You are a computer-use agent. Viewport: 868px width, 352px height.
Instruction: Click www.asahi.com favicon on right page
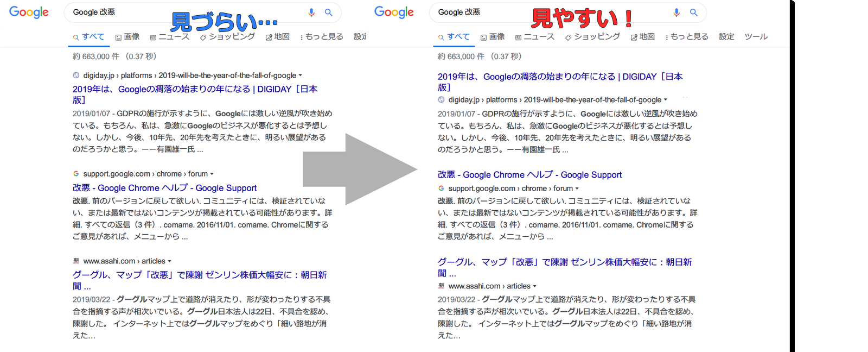click(x=441, y=286)
